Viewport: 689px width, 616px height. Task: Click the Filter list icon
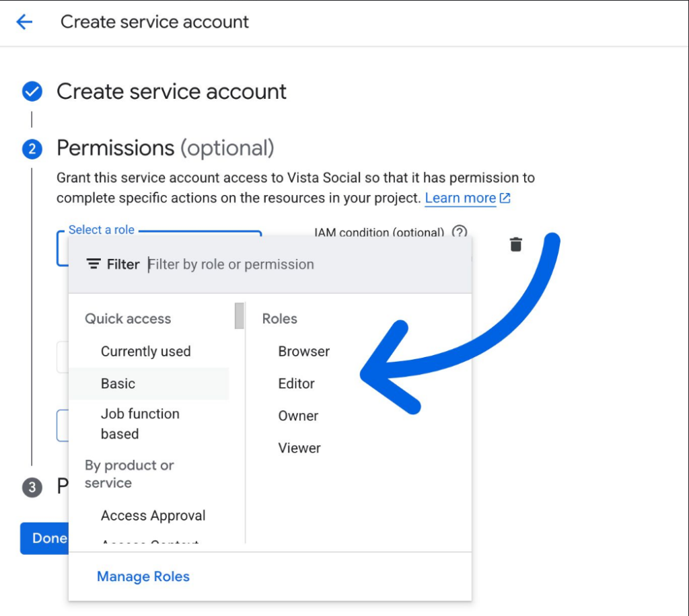[94, 264]
